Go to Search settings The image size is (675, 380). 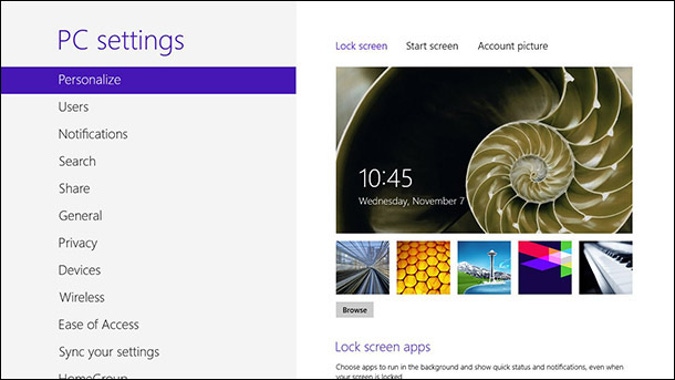pyautogui.click(x=77, y=161)
